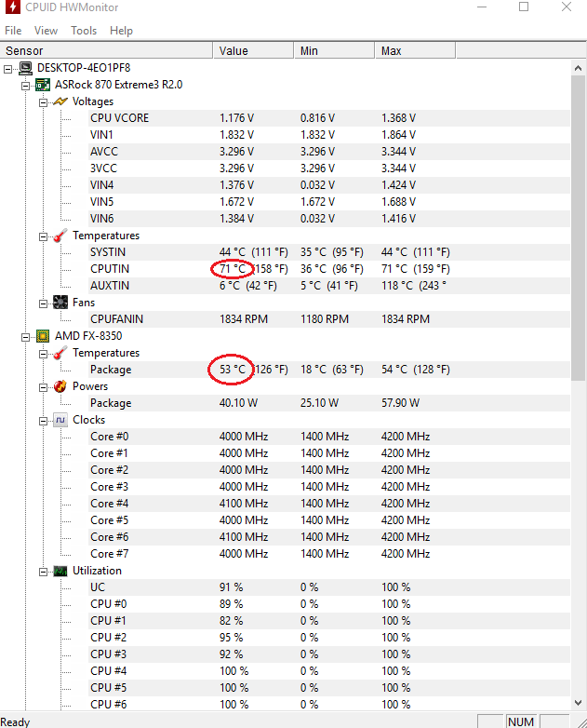Select the Core #0 clock row
The width and height of the screenshot is (587, 728).
[329, 437]
